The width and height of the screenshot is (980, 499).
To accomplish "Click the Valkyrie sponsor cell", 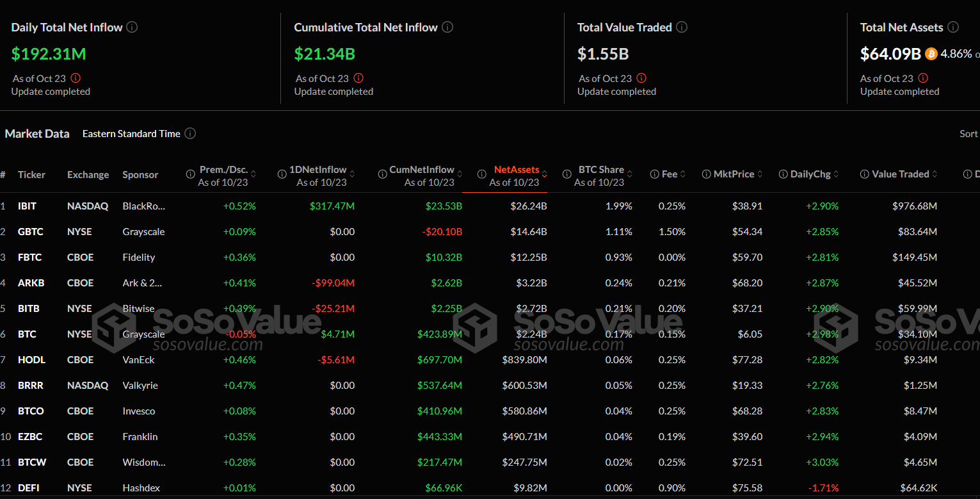I will 140,386.
